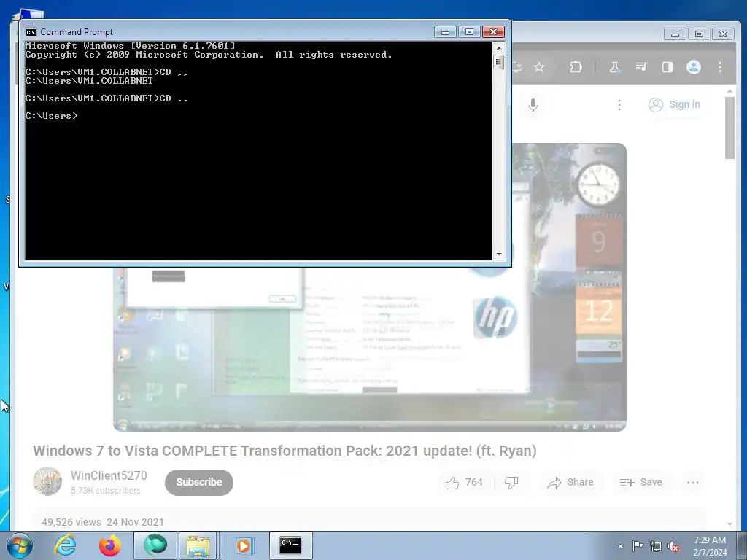Click the browser page scrollbar thumb
The image size is (747, 560).
tap(729, 128)
